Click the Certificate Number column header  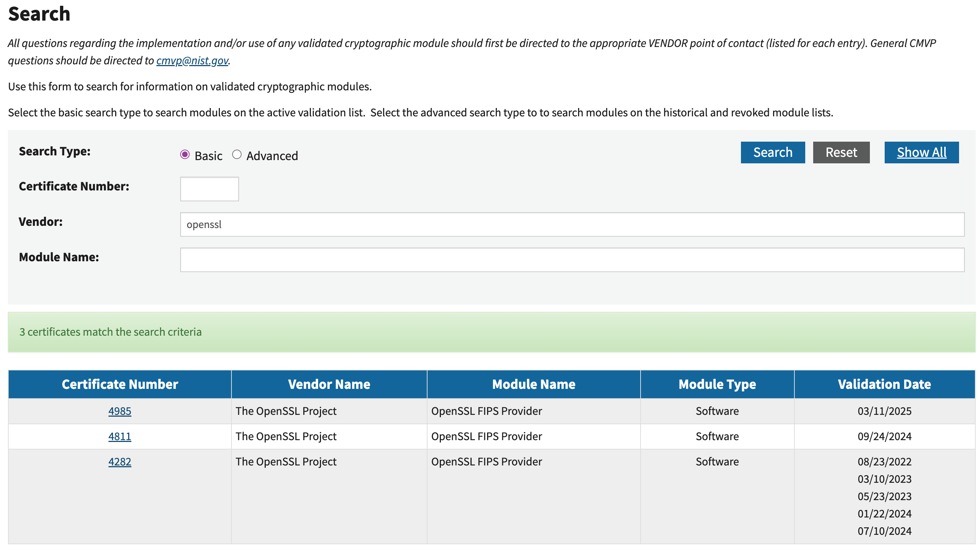120,384
